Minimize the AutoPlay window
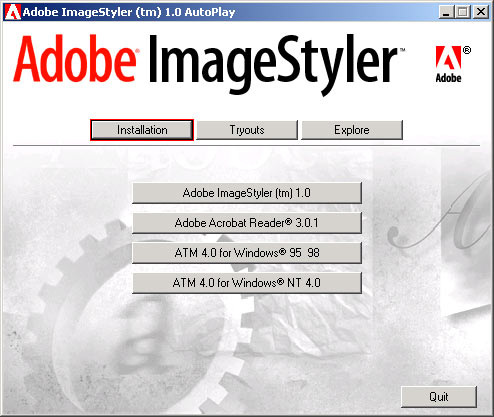The width and height of the screenshot is (494, 417). pos(446,12)
